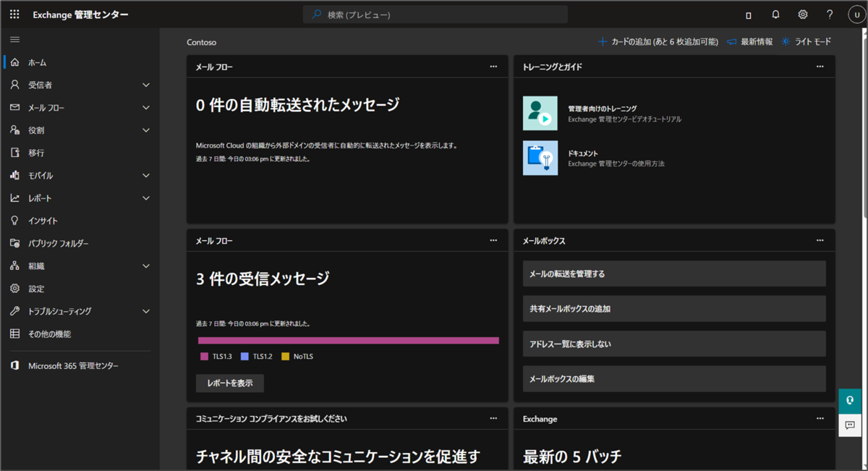The image size is (868, 471).
Task: Click the mobile device icon in header
Action: click(x=749, y=15)
